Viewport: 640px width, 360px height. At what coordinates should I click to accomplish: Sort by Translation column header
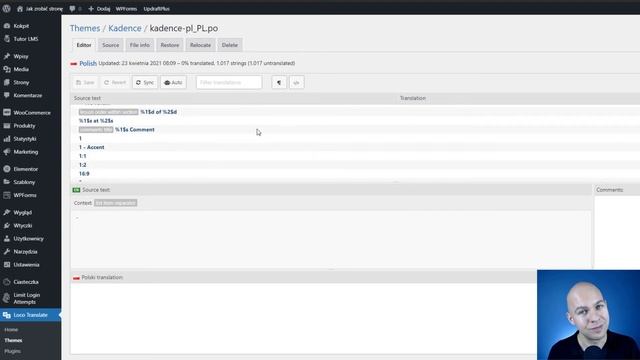coord(413,98)
